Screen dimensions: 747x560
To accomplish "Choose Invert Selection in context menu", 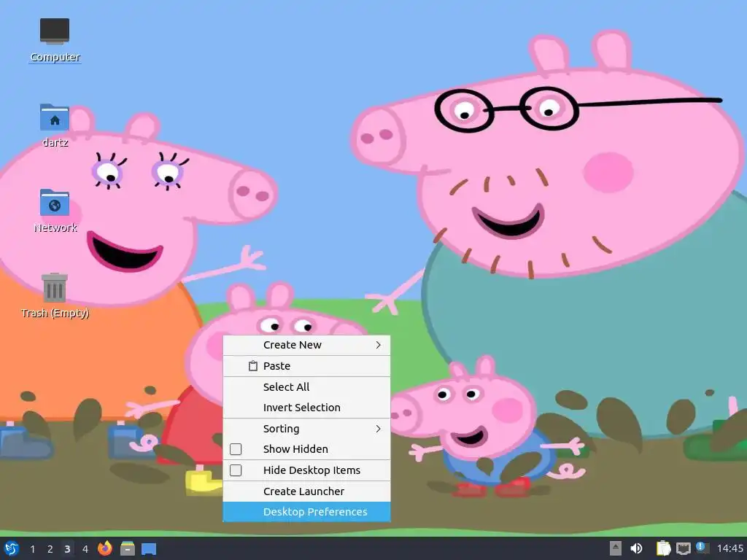I will 307,407.
